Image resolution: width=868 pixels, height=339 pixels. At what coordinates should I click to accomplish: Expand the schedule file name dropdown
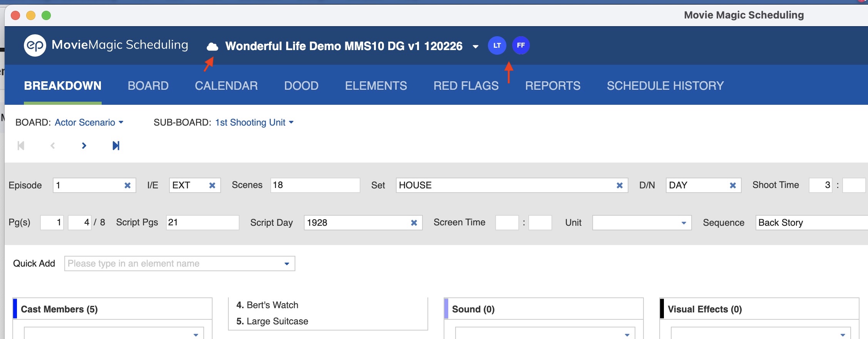pos(476,47)
